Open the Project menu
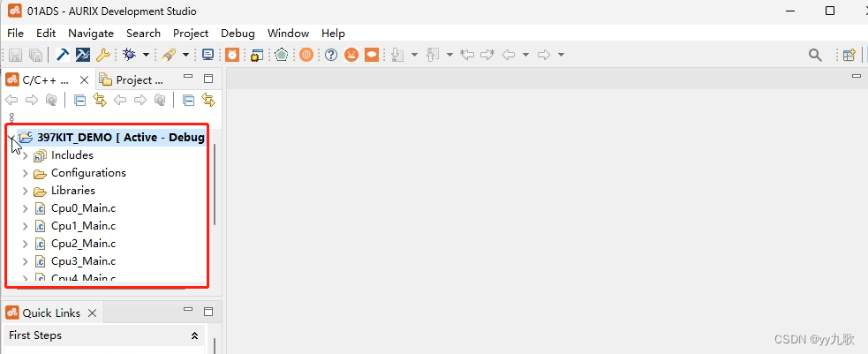Viewport: 868px width, 354px height. pos(191,33)
